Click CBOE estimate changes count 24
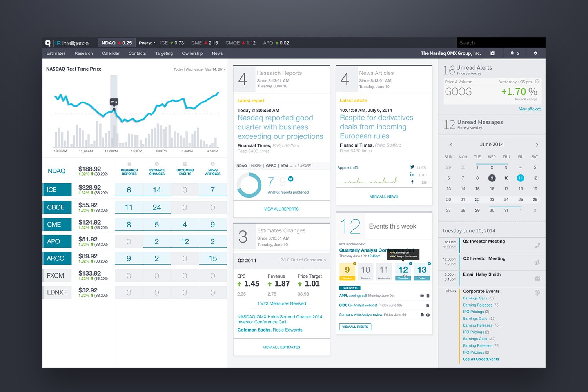 (157, 207)
